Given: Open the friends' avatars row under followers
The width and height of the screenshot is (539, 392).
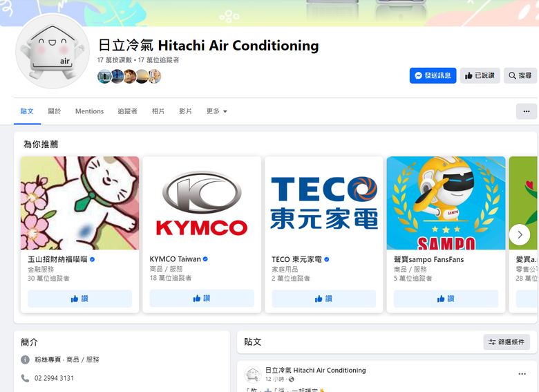Looking at the screenshot, I should tap(129, 76).
